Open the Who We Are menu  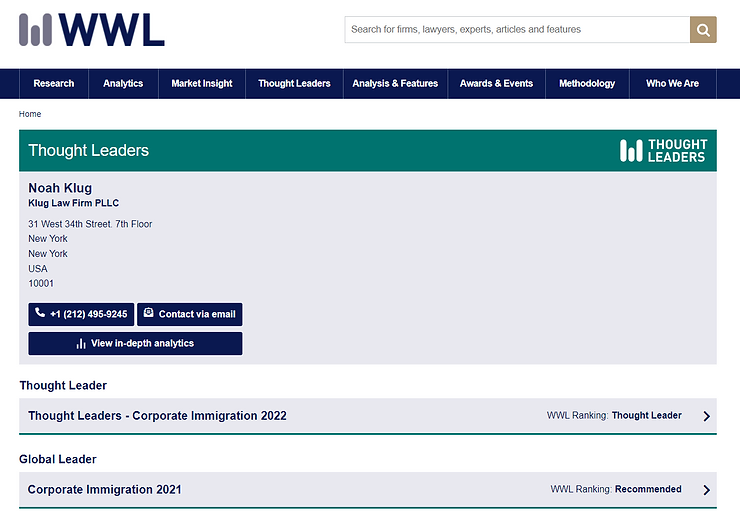click(x=673, y=84)
